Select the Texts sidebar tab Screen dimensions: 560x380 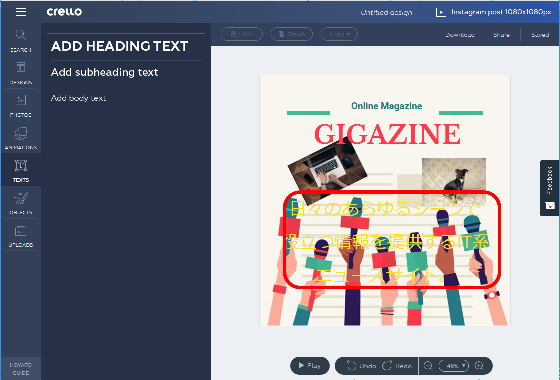point(21,171)
